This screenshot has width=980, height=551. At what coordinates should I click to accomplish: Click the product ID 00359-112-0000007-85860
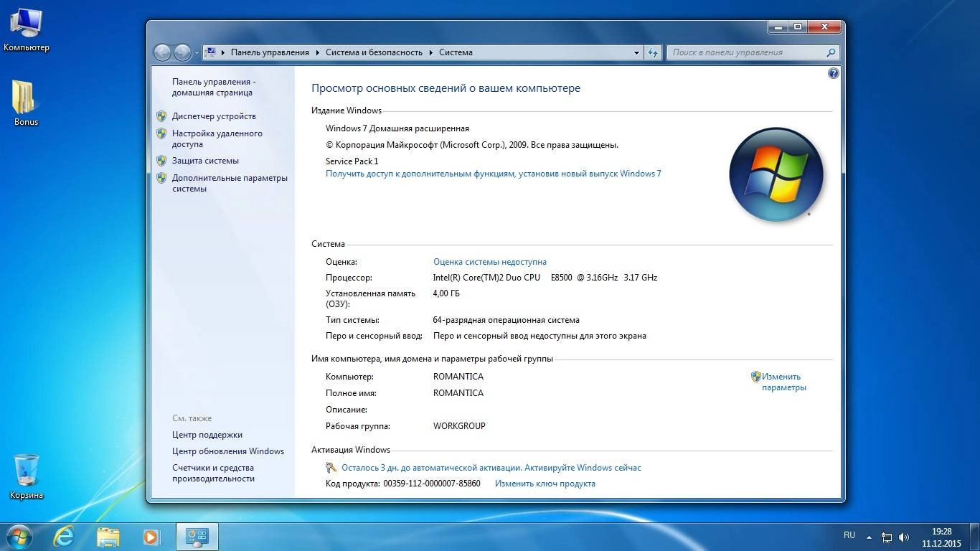[x=432, y=484]
